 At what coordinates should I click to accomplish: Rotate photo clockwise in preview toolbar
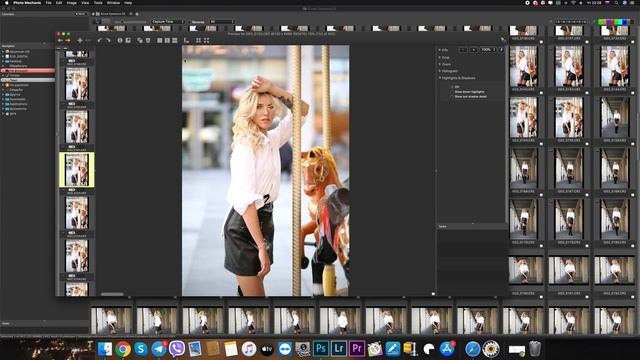[x=108, y=40]
